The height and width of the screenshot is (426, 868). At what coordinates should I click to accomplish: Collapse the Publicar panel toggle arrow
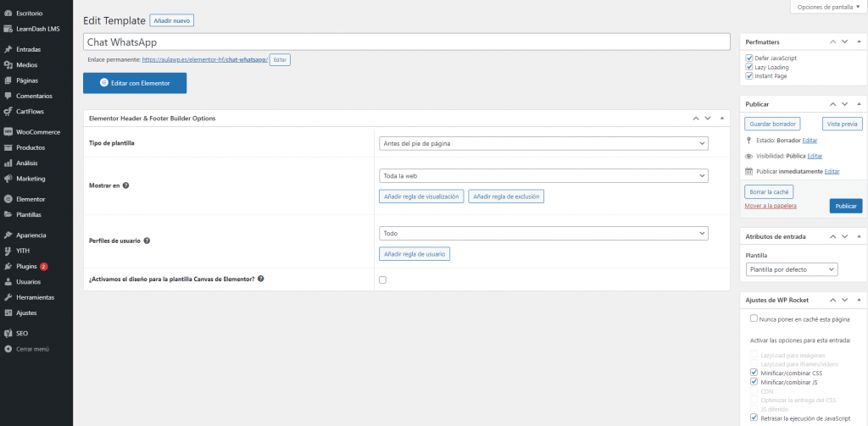[859, 104]
